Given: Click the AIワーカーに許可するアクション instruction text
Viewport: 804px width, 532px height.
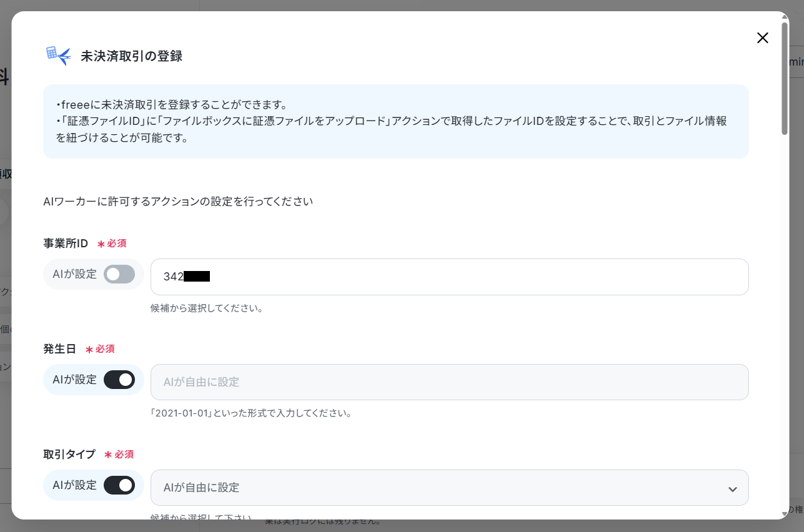Looking at the screenshot, I should [x=178, y=202].
